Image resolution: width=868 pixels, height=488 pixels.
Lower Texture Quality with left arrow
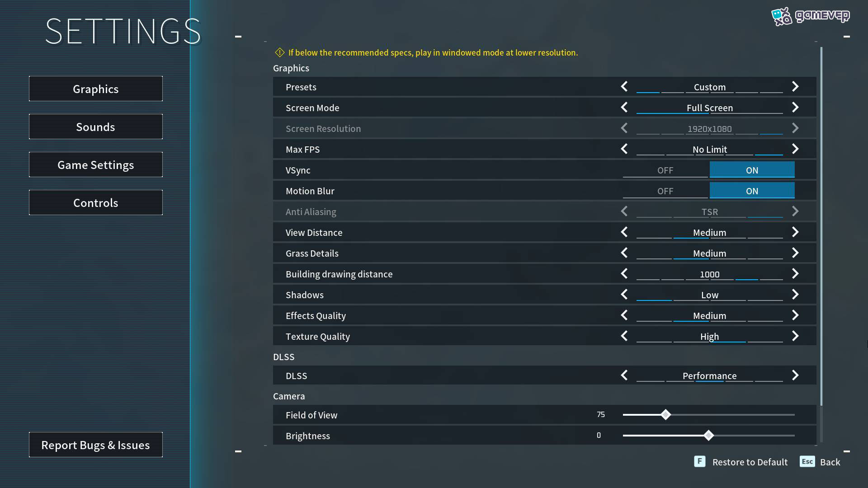[624, 336]
